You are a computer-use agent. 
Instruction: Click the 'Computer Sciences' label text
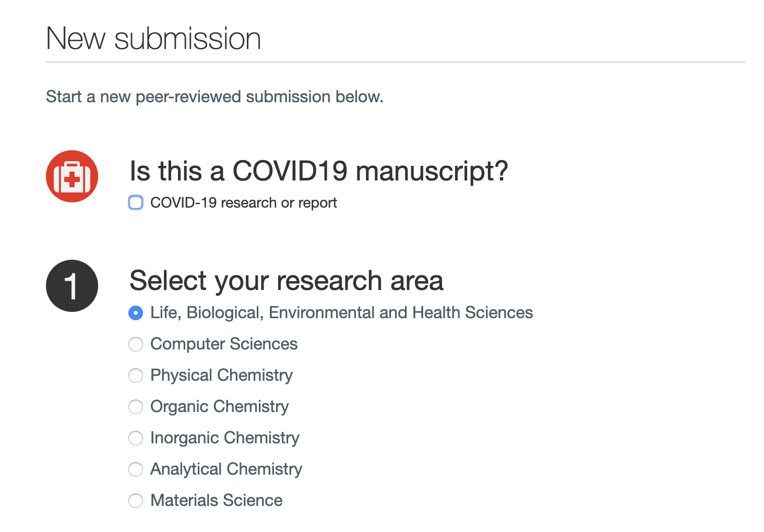tap(224, 344)
